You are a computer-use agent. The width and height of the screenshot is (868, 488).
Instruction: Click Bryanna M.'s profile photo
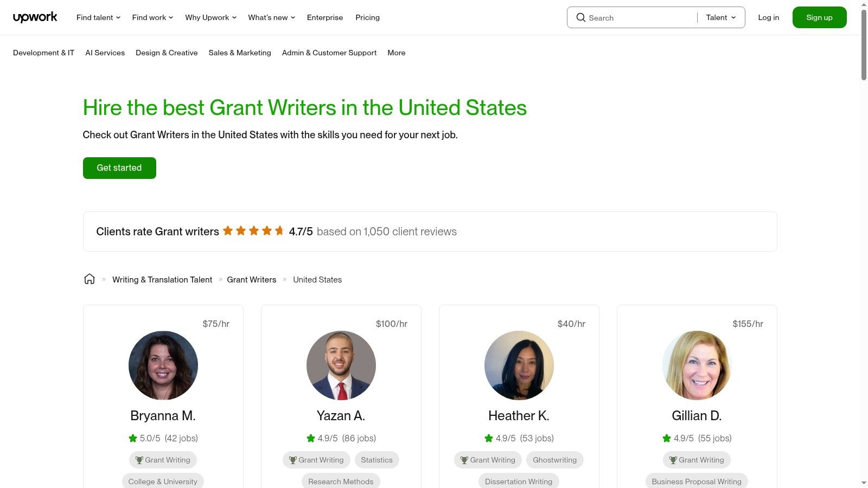[163, 365]
